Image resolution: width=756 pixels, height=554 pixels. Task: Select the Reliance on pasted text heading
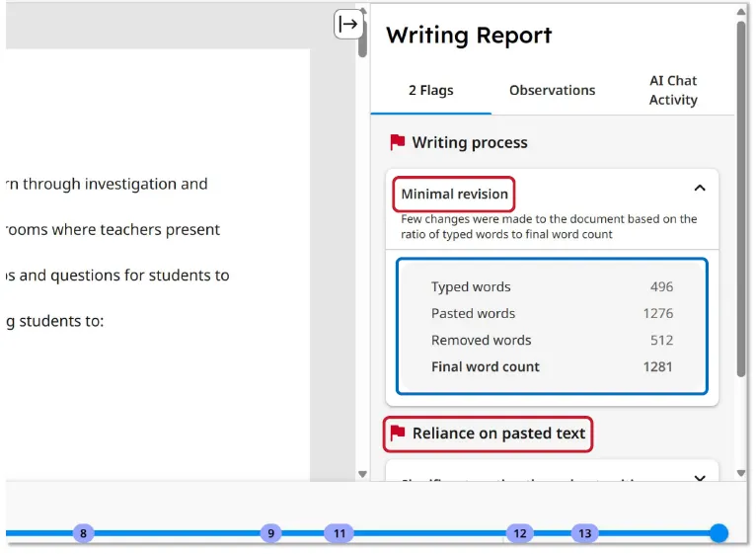pyautogui.click(x=498, y=434)
